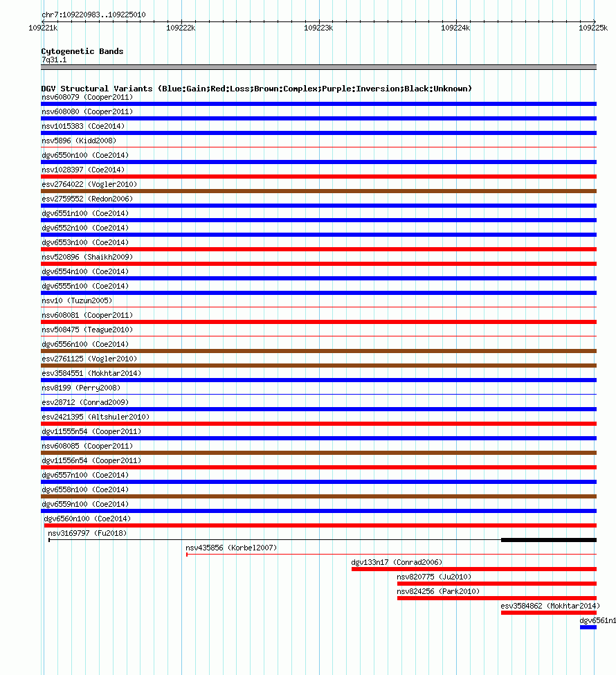Click the 109222k ruler tick label
616x675 pixels.
point(181,28)
